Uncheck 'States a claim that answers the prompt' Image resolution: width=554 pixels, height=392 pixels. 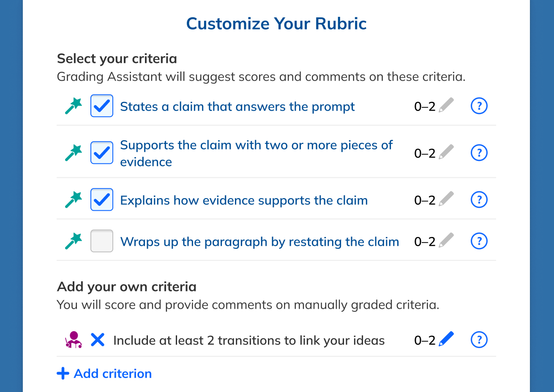coord(102,106)
